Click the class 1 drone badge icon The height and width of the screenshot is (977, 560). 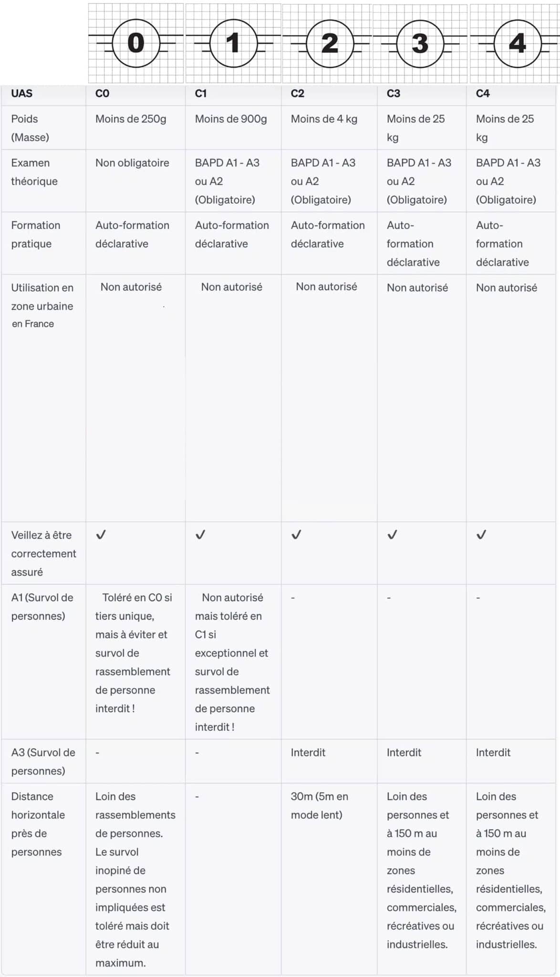click(233, 43)
